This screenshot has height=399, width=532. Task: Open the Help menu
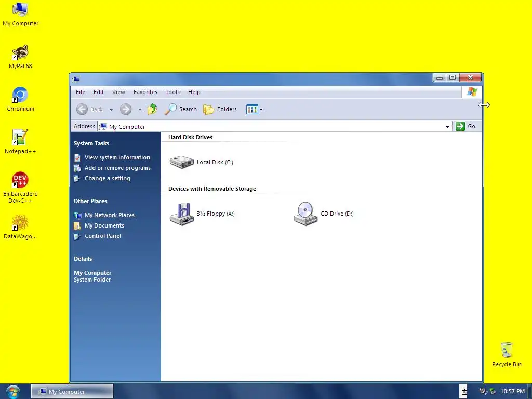click(x=194, y=92)
